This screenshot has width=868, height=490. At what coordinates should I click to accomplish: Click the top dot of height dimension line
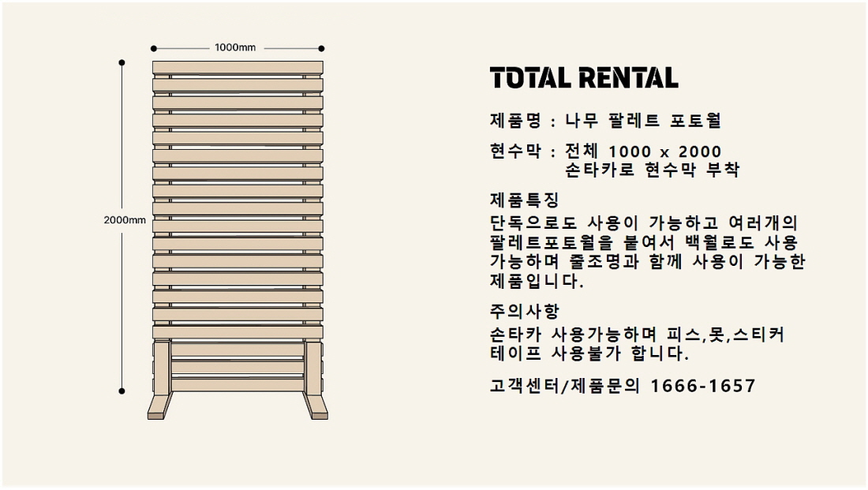point(122,62)
